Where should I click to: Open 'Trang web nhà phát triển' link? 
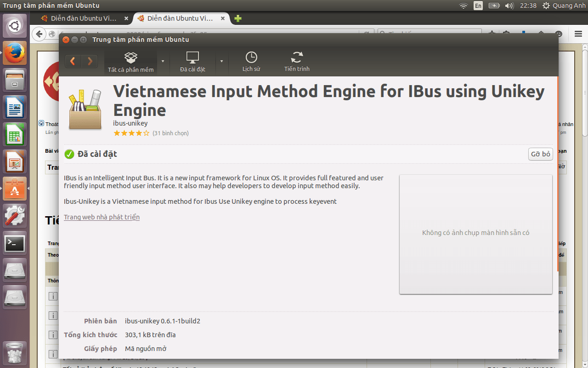[x=102, y=217]
